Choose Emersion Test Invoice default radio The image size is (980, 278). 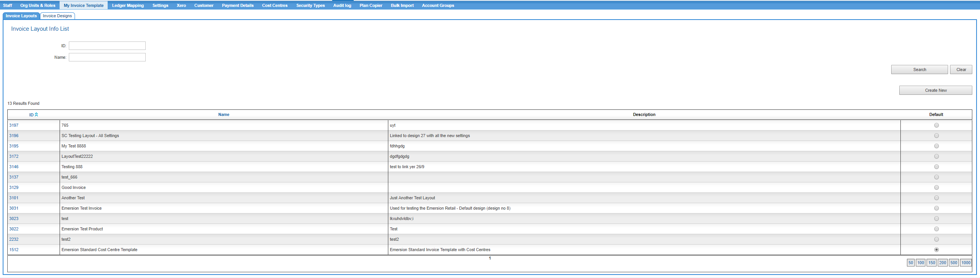(x=936, y=208)
